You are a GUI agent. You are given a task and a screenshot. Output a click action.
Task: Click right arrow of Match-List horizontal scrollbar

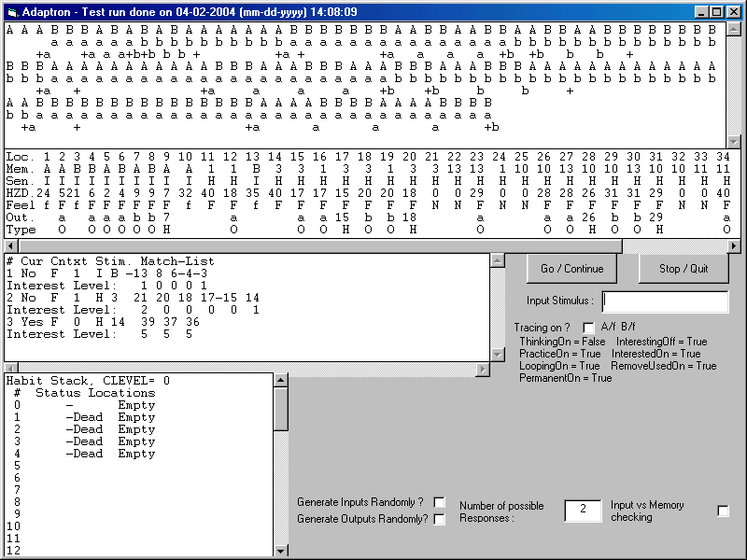point(483,369)
